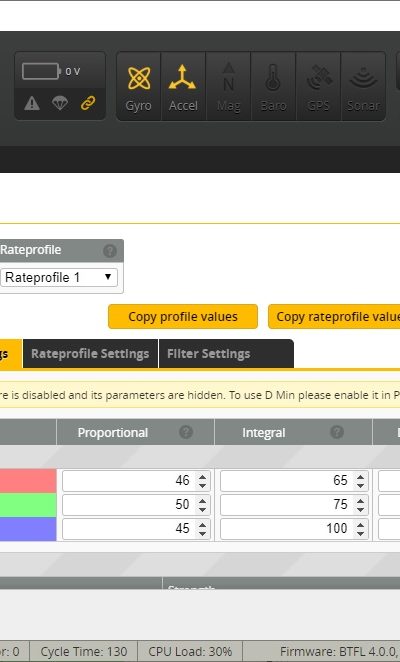
Task: Open the Rateprofile 1 dropdown
Action: pos(59,277)
